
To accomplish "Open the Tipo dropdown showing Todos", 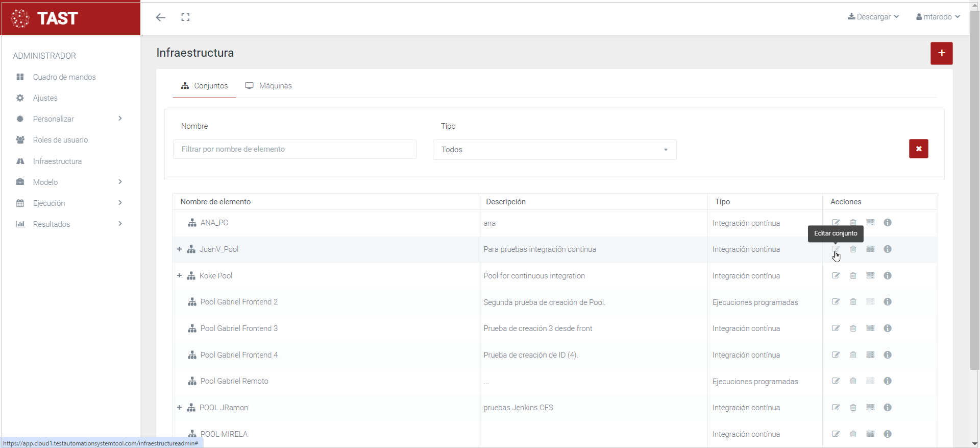I will pyautogui.click(x=554, y=150).
